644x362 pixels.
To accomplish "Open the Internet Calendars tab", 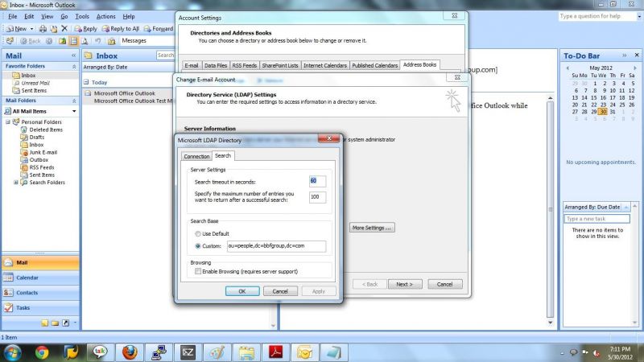I will (325, 65).
